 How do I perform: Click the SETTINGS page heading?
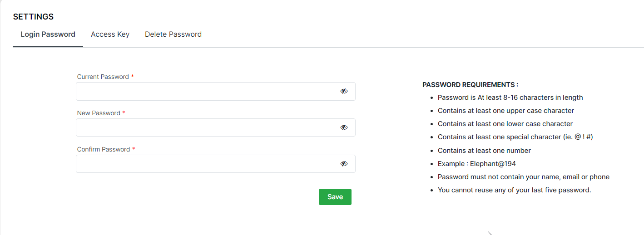point(33,17)
